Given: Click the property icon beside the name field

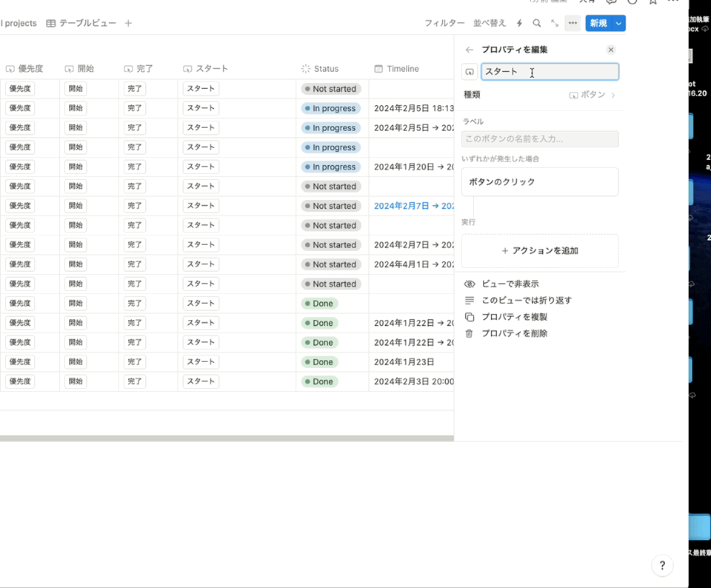Looking at the screenshot, I should click(470, 72).
